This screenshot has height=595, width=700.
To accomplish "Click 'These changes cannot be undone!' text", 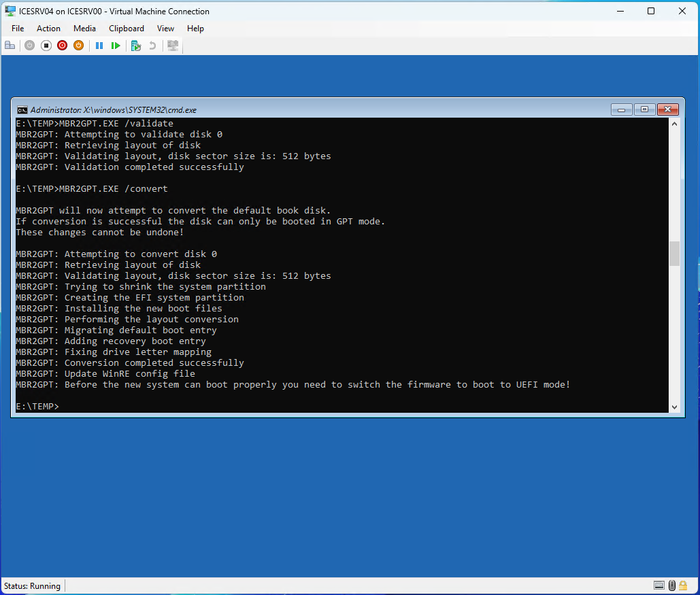I will coord(100,232).
